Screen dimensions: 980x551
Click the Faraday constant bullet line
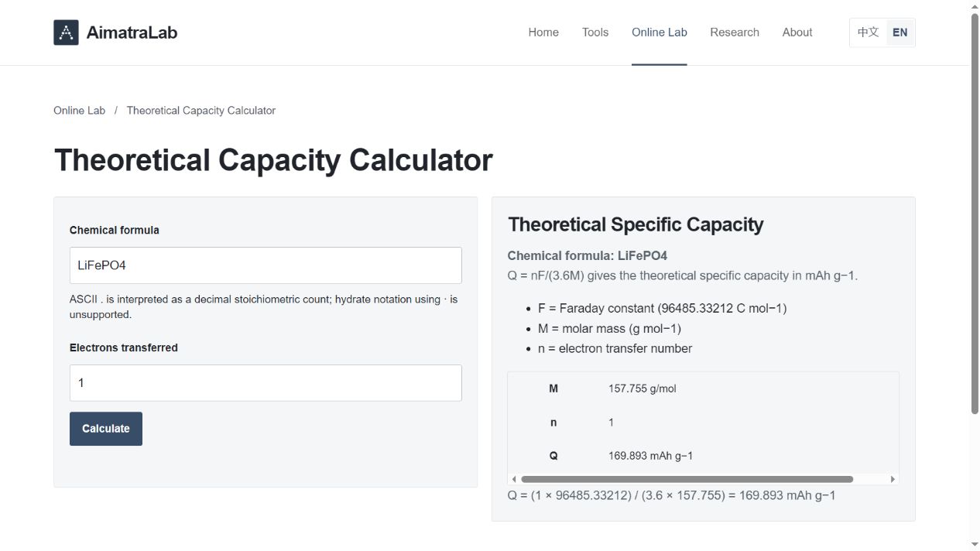[662, 308]
